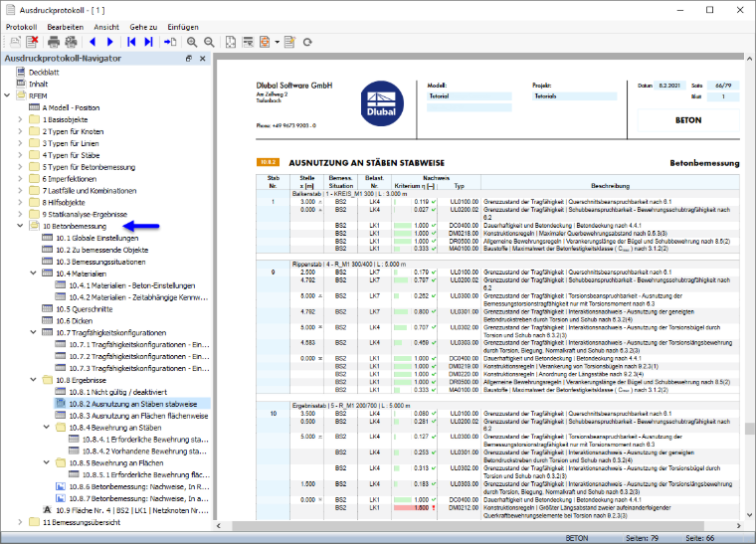Collapse the RFEM root node
Image resolution: width=756 pixels, height=544 pixels.
coord(7,95)
